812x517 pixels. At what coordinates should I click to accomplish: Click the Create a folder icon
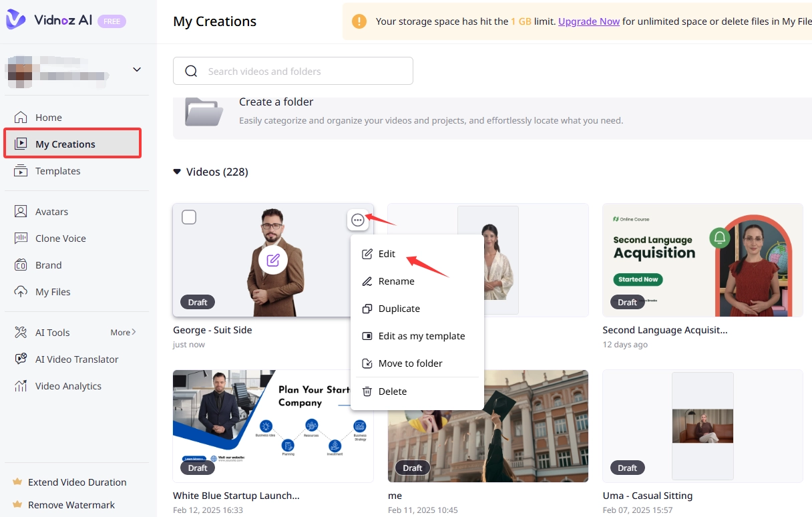204,112
